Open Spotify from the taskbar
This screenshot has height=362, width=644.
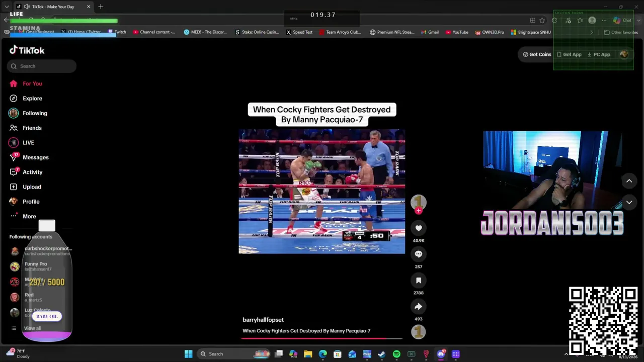396,354
